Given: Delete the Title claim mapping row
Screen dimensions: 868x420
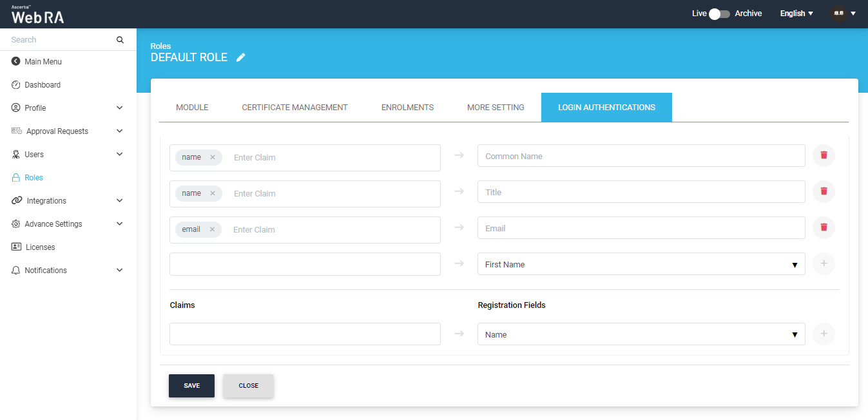Looking at the screenshot, I should click(824, 191).
